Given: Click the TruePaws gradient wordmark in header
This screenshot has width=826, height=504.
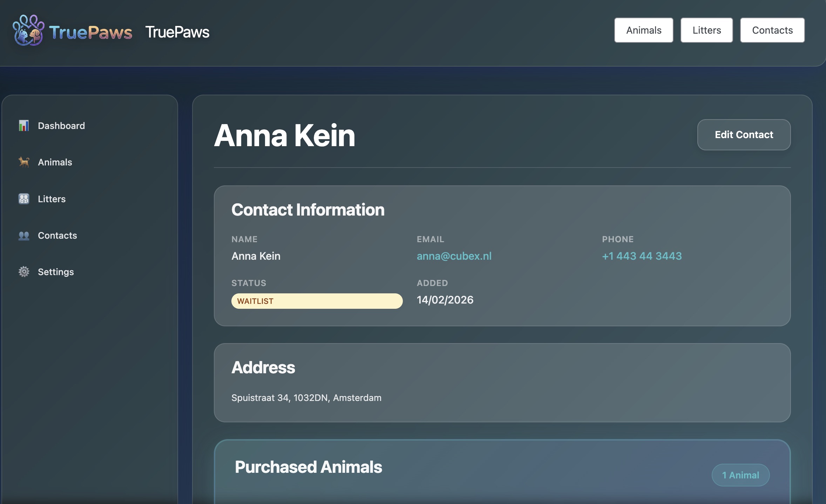Looking at the screenshot, I should (90, 32).
